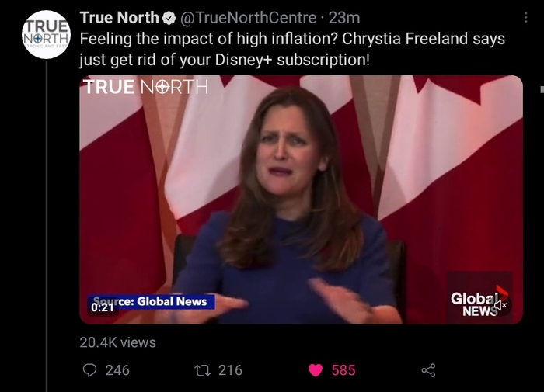Click the tweet text about Disney+ subscription
This screenshot has height=392, width=544.
[292, 49]
